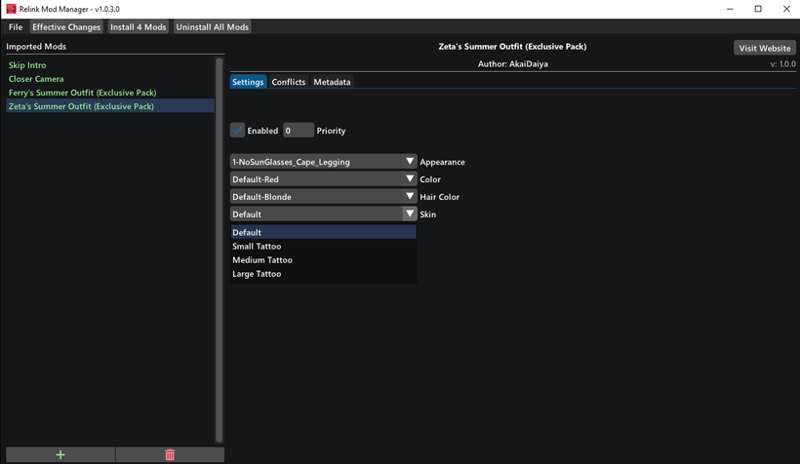The image size is (800, 464).
Task: Open the Appearance dropdown
Action: point(323,162)
